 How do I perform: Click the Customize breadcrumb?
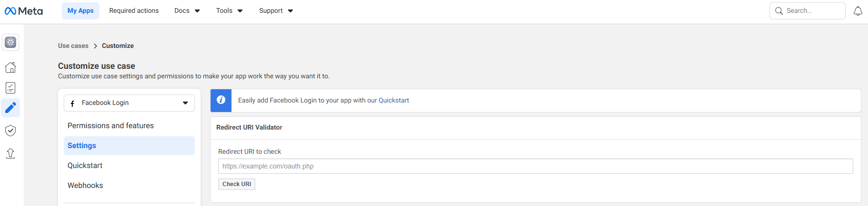118,46
